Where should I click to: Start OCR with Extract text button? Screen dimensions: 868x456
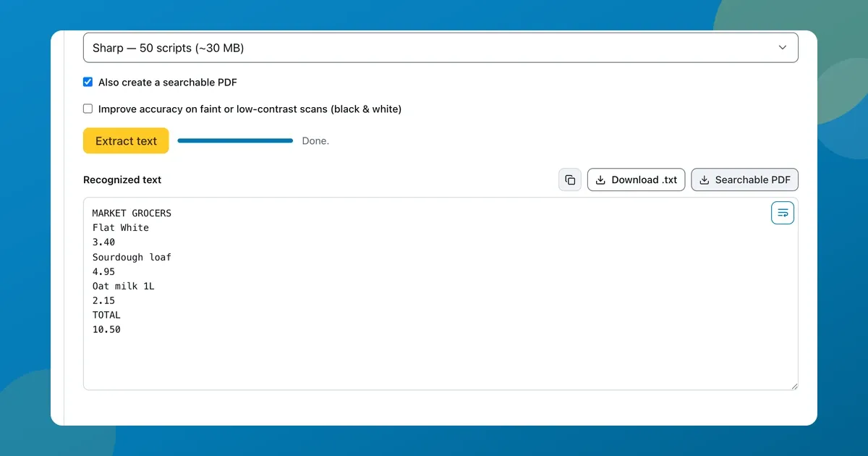point(126,141)
